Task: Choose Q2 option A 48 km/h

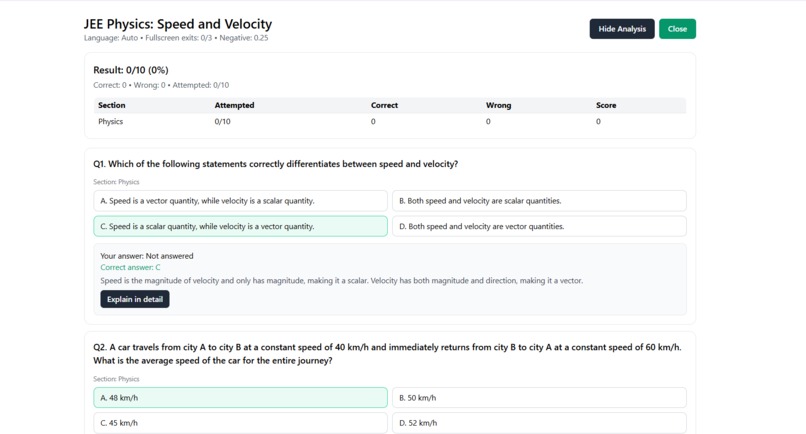Action: [x=240, y=397]
